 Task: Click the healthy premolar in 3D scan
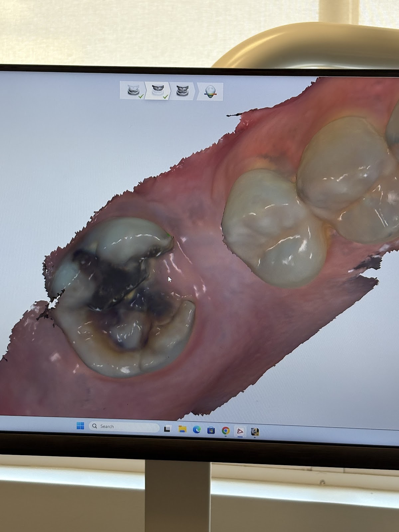(274, 228)
